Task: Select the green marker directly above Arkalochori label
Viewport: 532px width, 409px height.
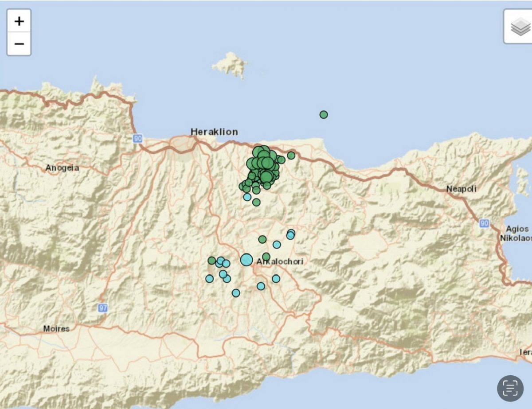Action: tap(266, 257)
